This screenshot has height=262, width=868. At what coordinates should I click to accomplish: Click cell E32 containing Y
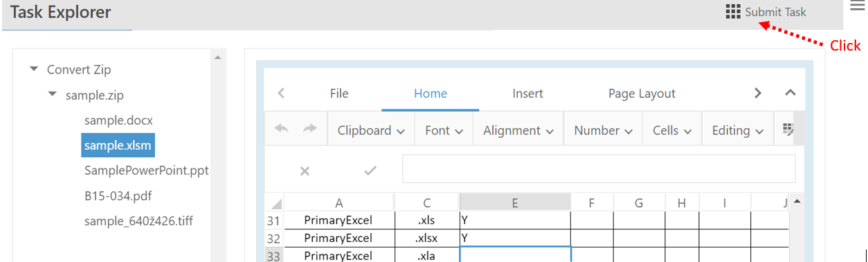click(515, 238)
